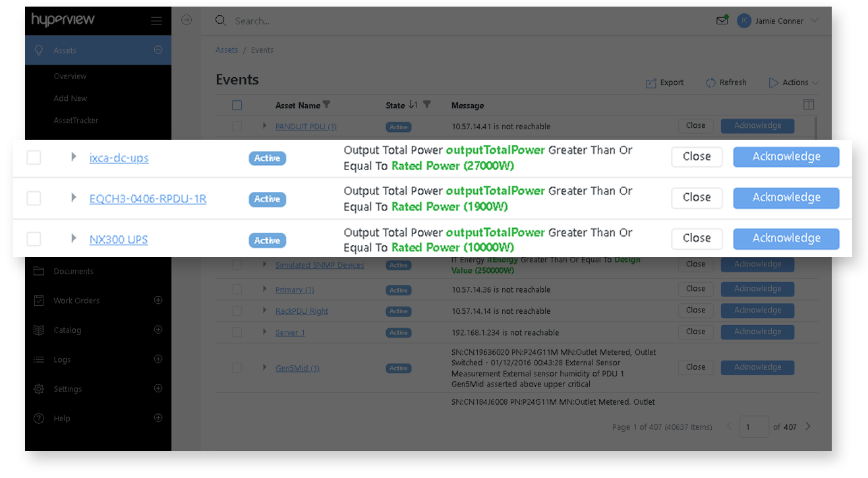
Task: Toggle the hamburger sidebar menu icon
Action: [156, 21]
